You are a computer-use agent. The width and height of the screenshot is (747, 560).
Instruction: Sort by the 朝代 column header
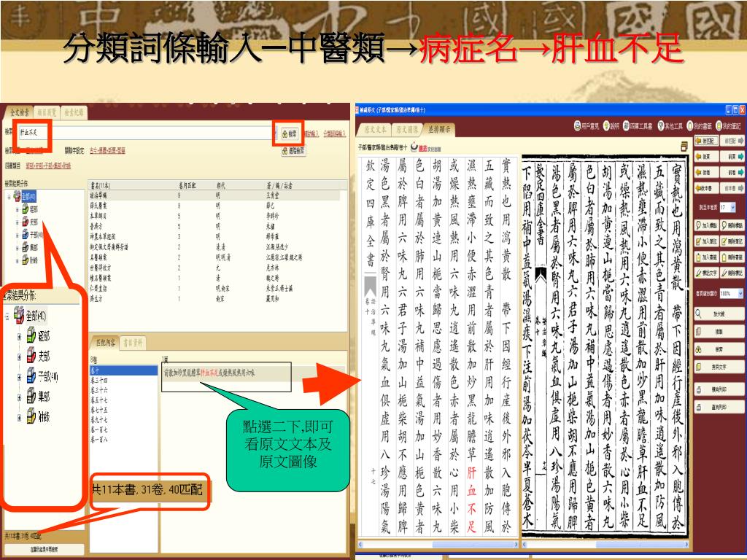point(220,186)
